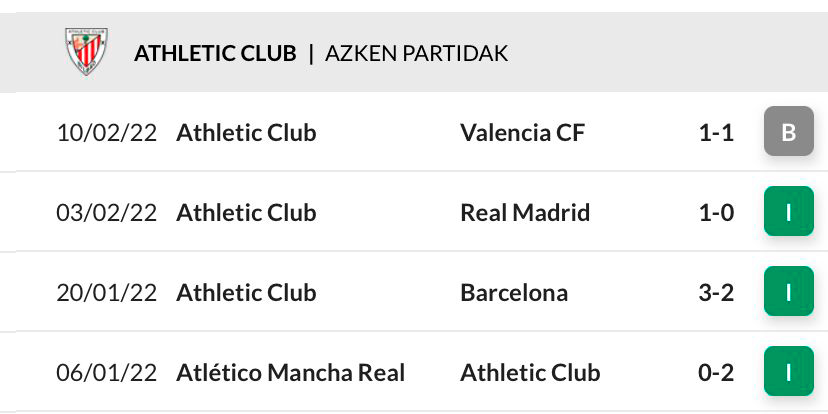Click the 3-2 score result
The height and width of the screenshot is (414, 828).
click(716, 293)
